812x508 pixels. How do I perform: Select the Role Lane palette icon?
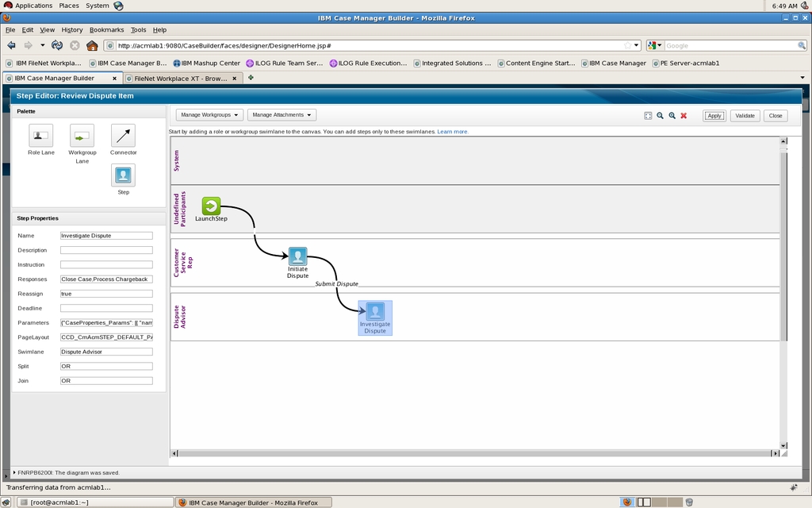click(41, 135)
